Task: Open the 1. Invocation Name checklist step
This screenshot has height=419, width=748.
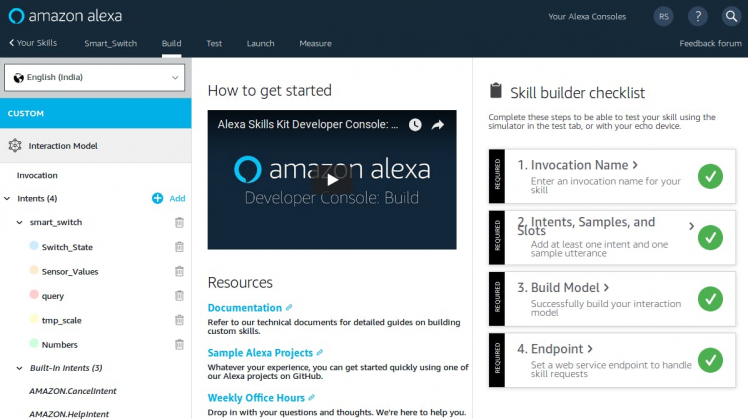Action: point(612,176)
